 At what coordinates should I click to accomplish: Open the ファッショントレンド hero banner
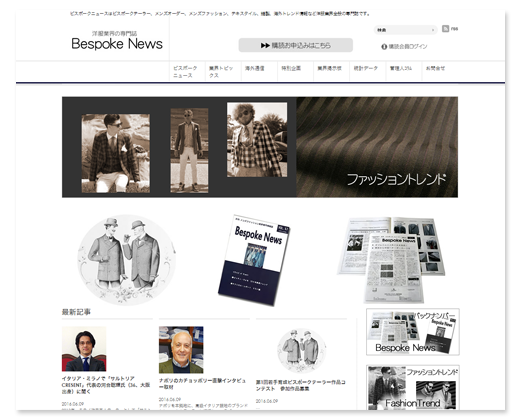coord(260,147)
